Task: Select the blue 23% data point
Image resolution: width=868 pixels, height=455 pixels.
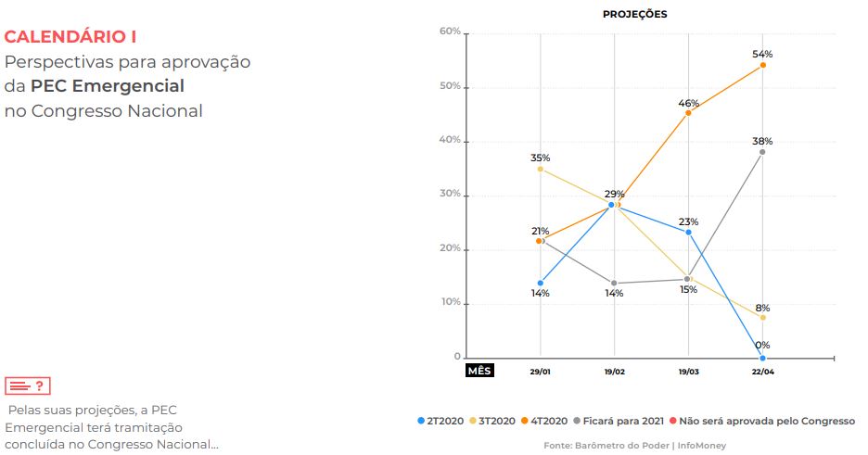Action: 688,232
